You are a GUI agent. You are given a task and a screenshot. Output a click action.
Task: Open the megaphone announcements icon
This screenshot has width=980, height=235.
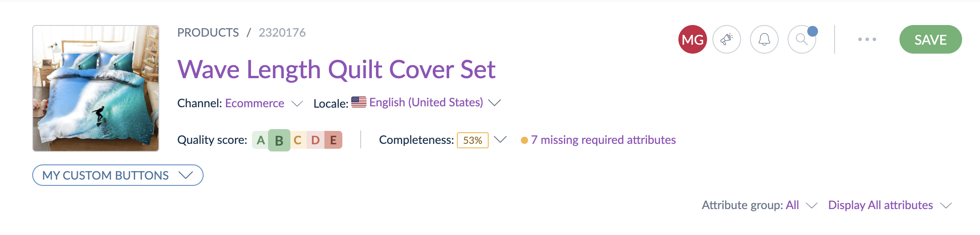click(x=726, y=39)
